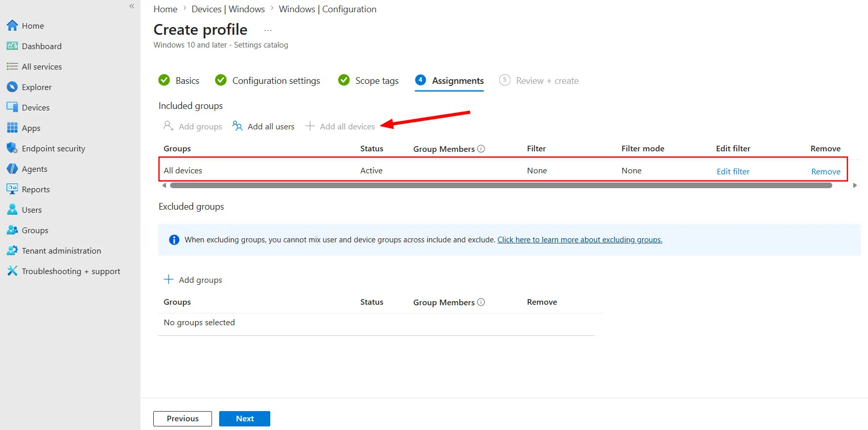Click the Groups people icon
Viewport: 868px width, 430px height.
point(12,230)
